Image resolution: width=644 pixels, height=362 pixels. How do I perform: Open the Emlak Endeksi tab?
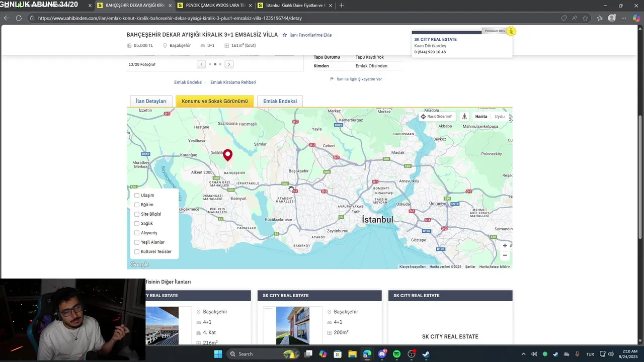tap(280, 101)
